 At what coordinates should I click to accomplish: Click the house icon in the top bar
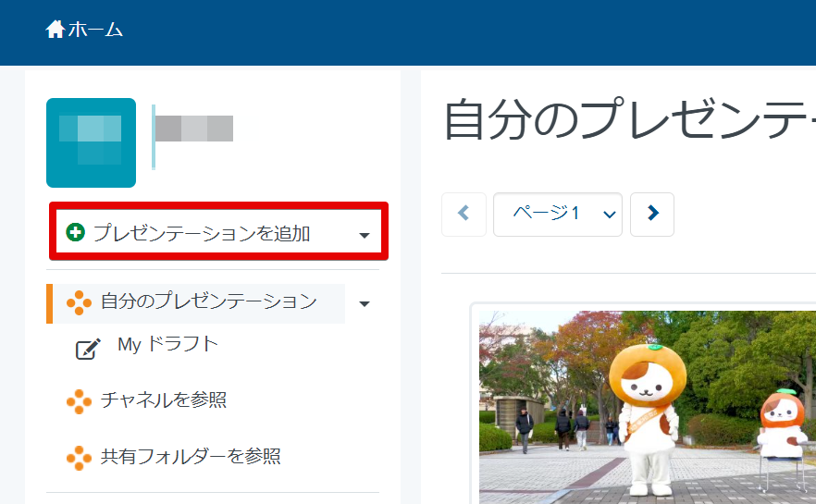56,30
